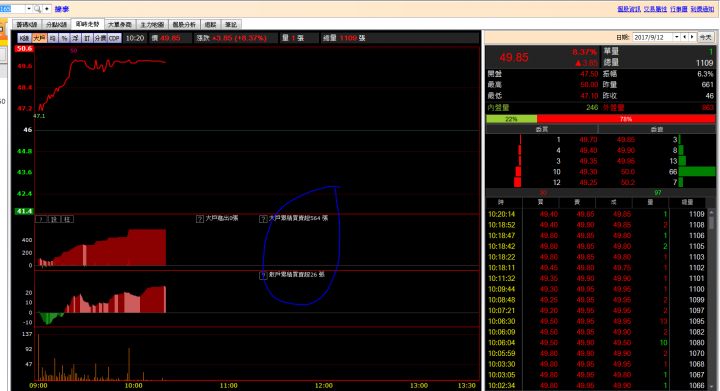This screenshot has width=720, height=391.
Task: Click the green 22% inner volume bar
Action: (x=512, y=119)
